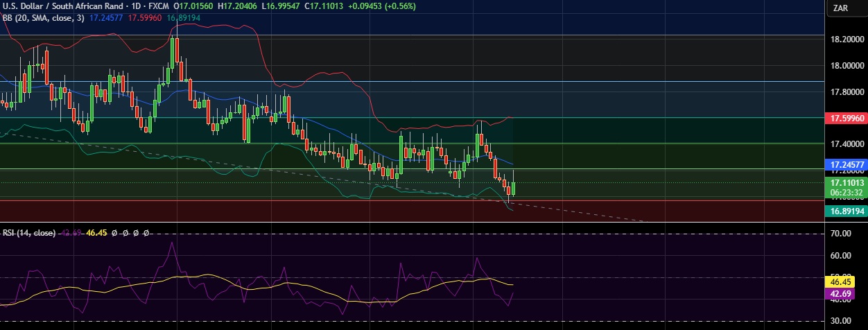868x330 pixels.
Task: Click the yellow 46.45 RSI axis label
Action: pyautogui.click(x=844, y=283)
